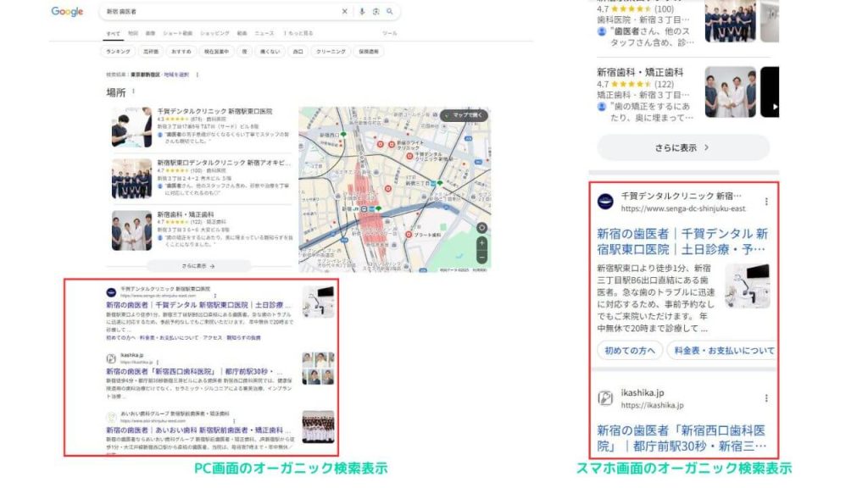
Task: Open three-dot menu of ikashika.jp smartphone result
Action: click(x=766, y=398)
